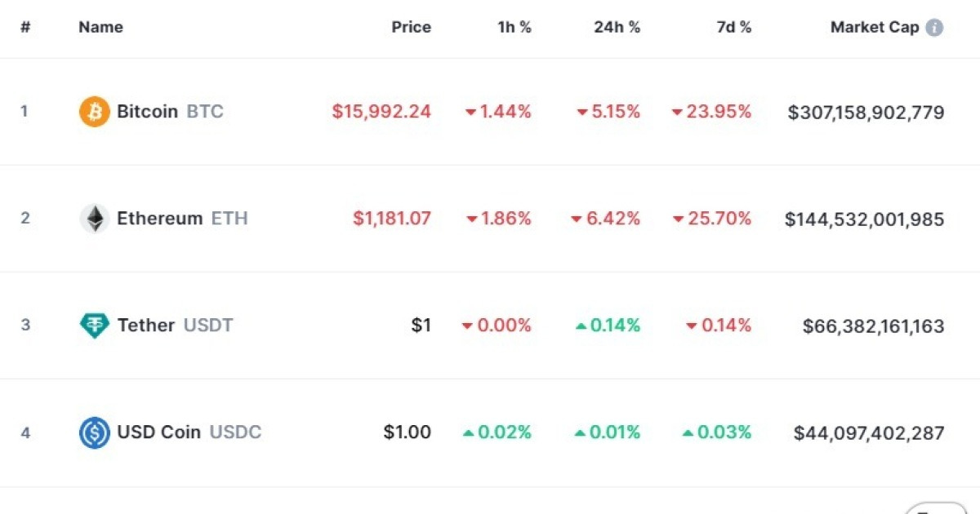Sort the table by Name column
This screenshot has height=514, width=980.
tap(100, 27)
